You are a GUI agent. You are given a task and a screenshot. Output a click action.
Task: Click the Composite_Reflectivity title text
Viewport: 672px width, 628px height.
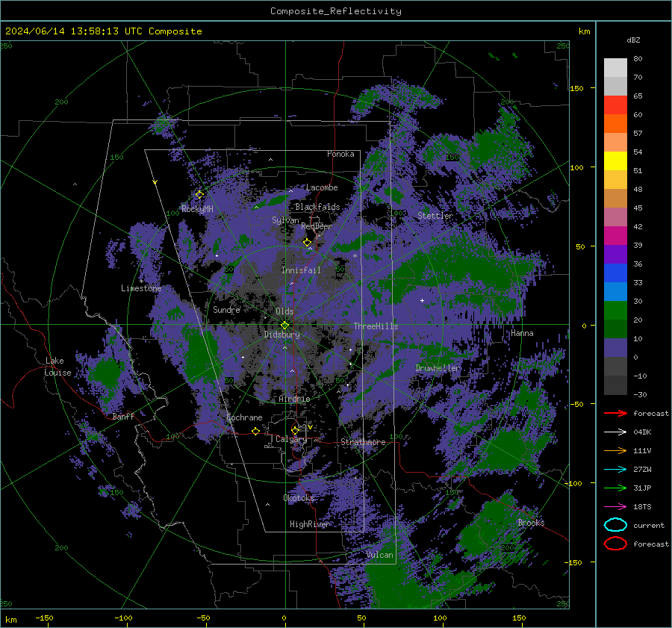pyautogui.click(x=336, y=11)
